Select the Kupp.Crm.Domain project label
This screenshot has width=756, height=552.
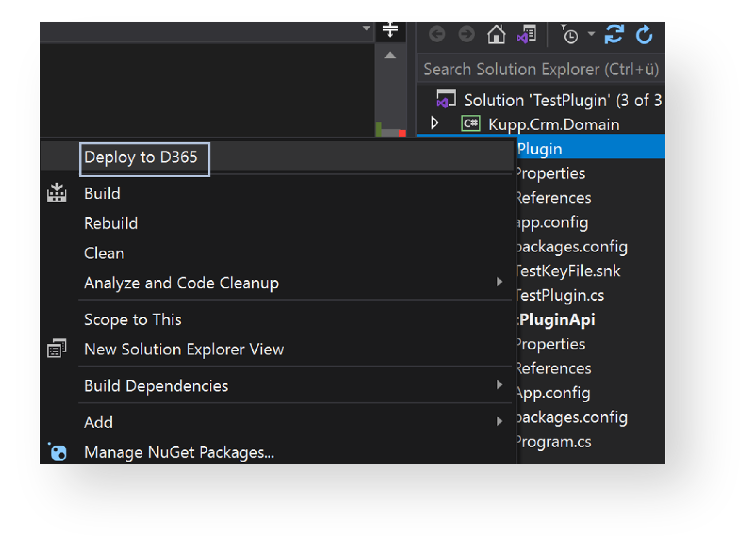point(554,124)
